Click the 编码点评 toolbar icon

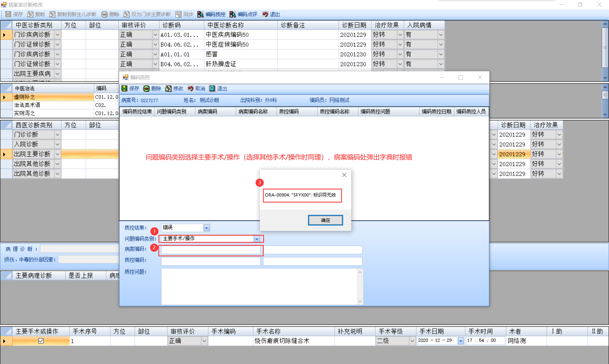[x=233, y=14]
